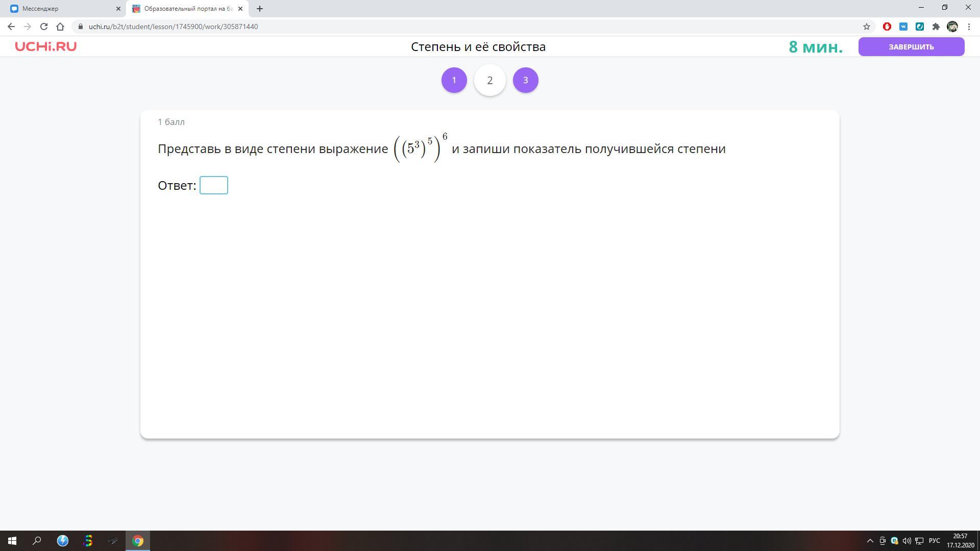Close the Мессенджер tab
Image resolution: width=980 pixels, height=551 pixels.
coord(118,9)
